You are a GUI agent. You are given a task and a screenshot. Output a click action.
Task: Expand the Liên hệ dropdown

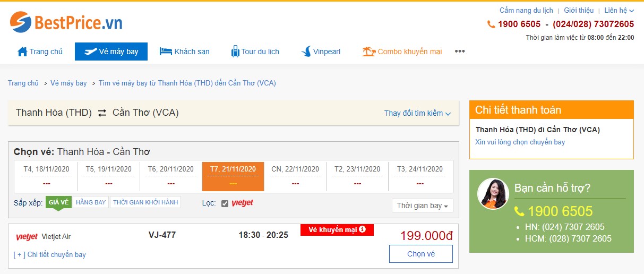(x=619, y=10)
